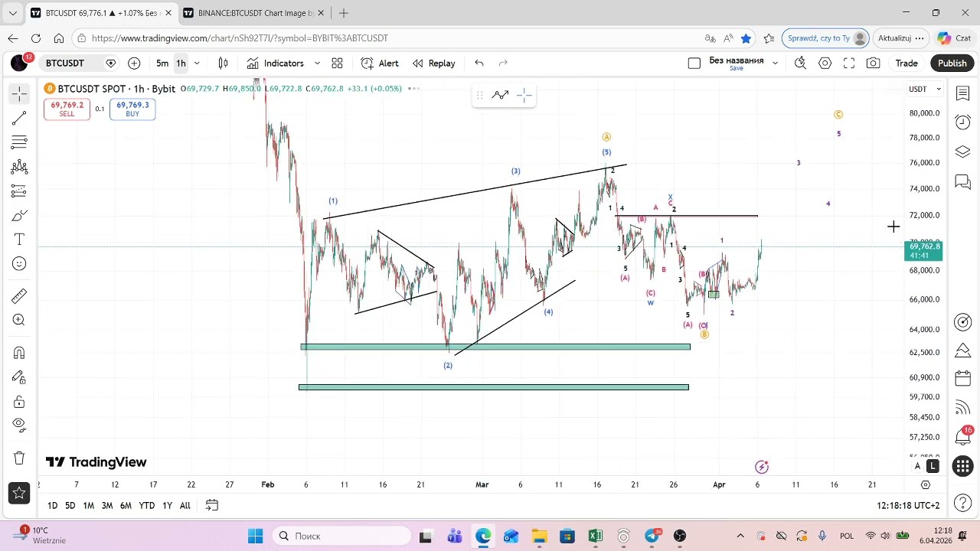Click the BUY 69,769.3 button

point(132,109)
